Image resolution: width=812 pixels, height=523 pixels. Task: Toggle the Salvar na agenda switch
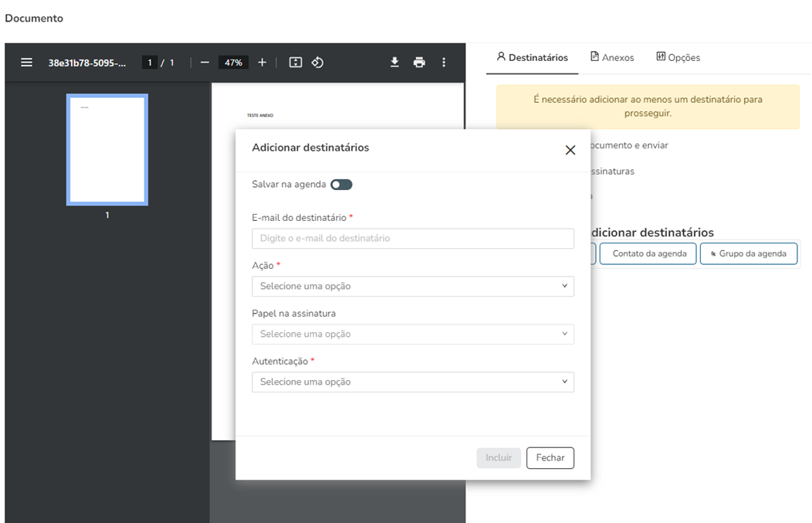[x=341, y=185]
